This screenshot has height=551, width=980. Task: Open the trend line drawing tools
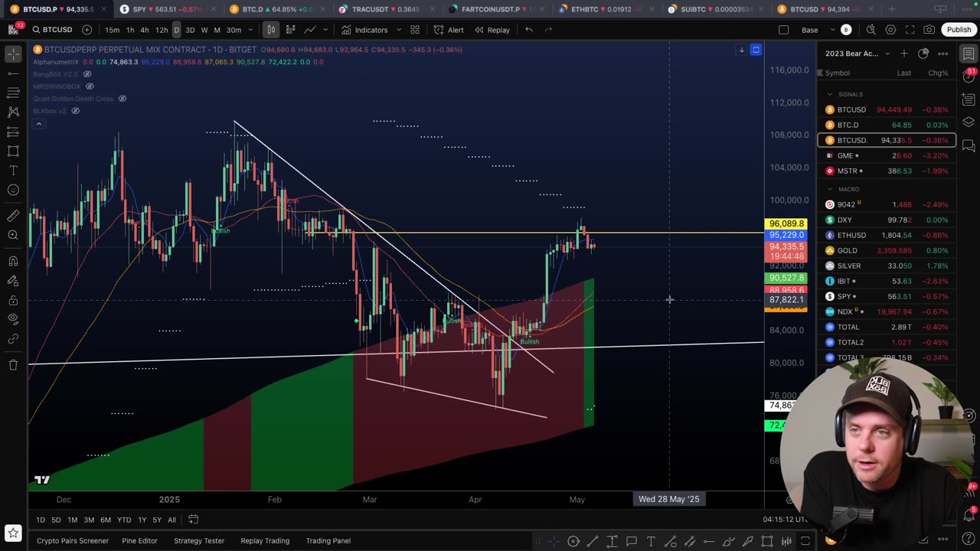(x=13, y=73)
